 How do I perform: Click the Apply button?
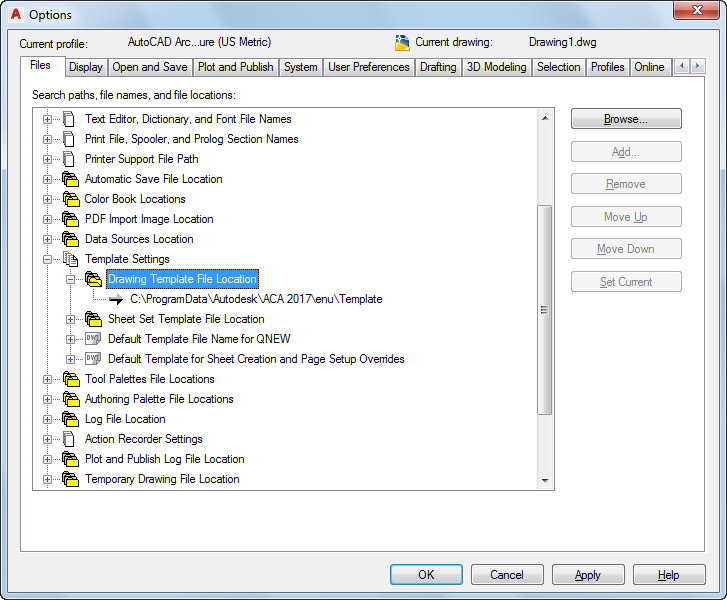click(588, 575)
